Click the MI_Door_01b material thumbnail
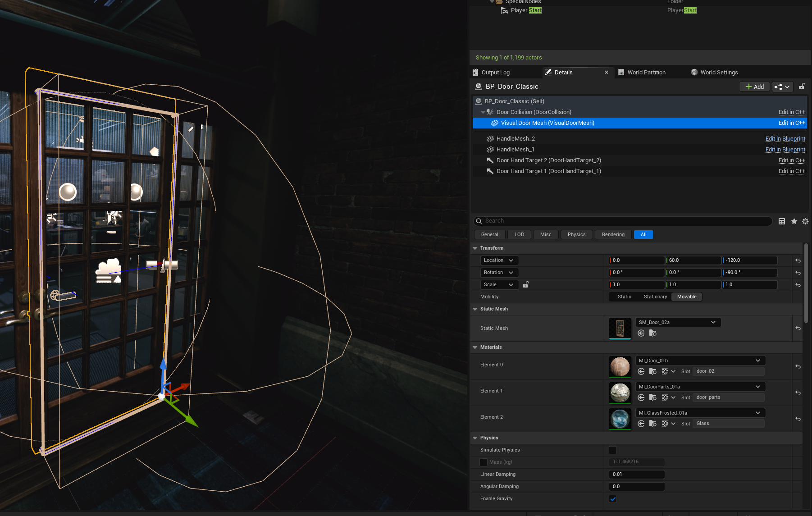Viewport: 812px width, 516px height. pos(620,366)
